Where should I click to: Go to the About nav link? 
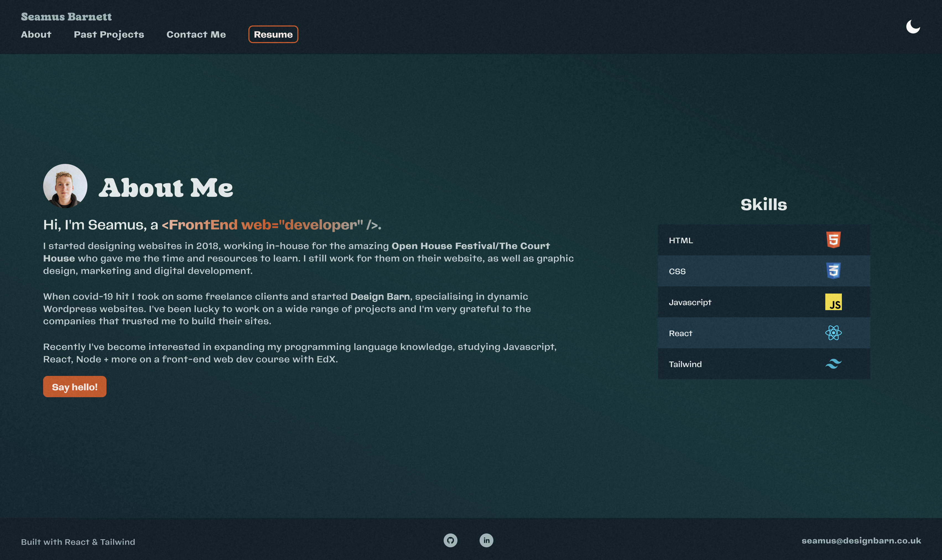coord(36,34)
